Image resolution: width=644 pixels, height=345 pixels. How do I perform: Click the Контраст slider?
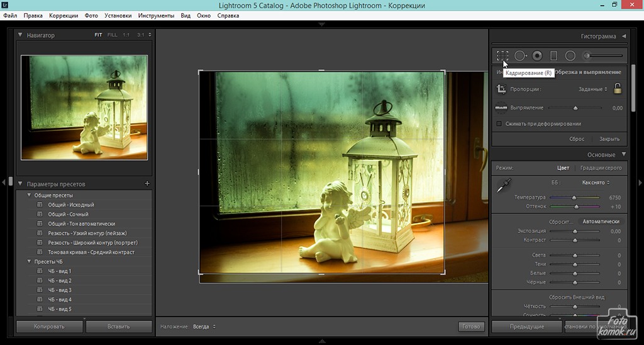coord(575,240)
